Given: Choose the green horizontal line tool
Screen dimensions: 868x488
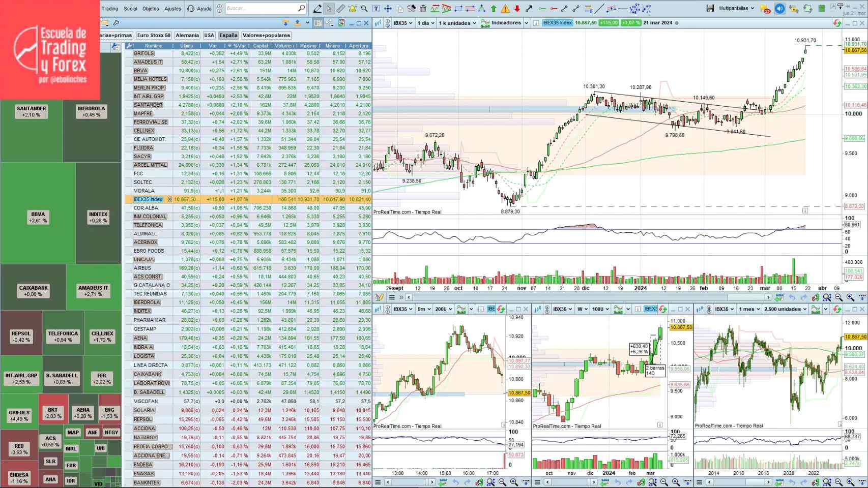Looking at the screenshot, I should 542,8.
